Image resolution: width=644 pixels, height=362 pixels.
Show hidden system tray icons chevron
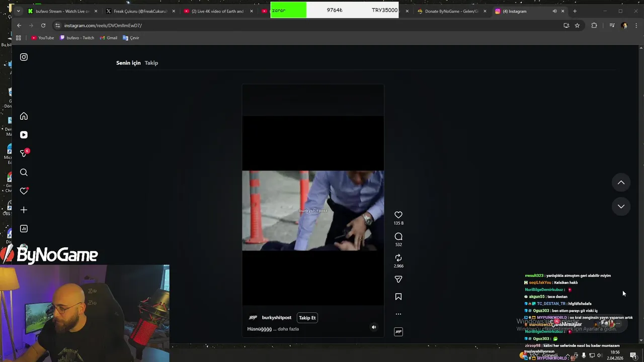pos(568,356)
